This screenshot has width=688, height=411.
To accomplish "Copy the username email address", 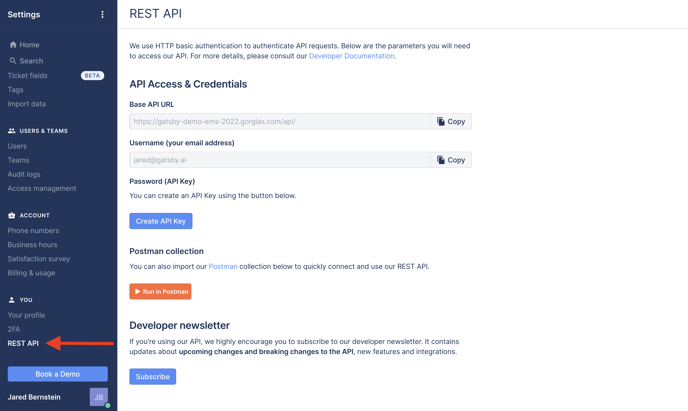I will pyautogui.click(x=451, y=160).
